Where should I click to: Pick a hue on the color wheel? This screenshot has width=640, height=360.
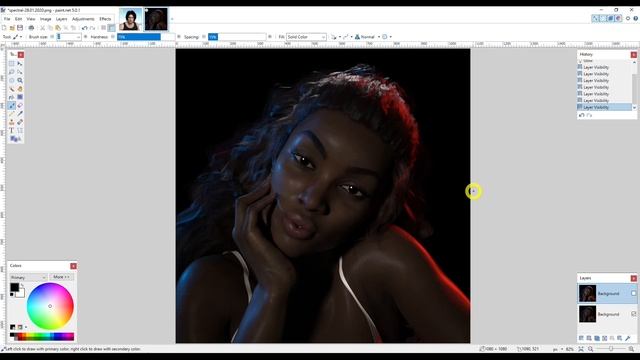[x=50, y=306]
